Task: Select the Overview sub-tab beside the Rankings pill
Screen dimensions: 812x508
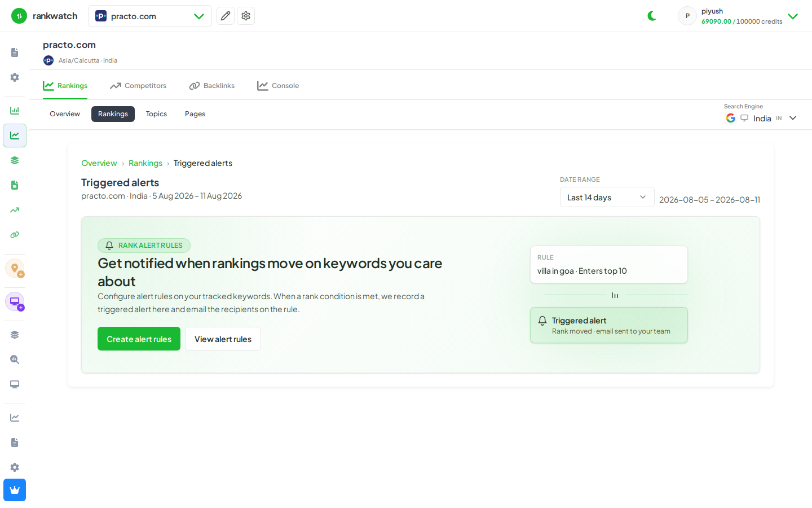Action: point(65,114)
